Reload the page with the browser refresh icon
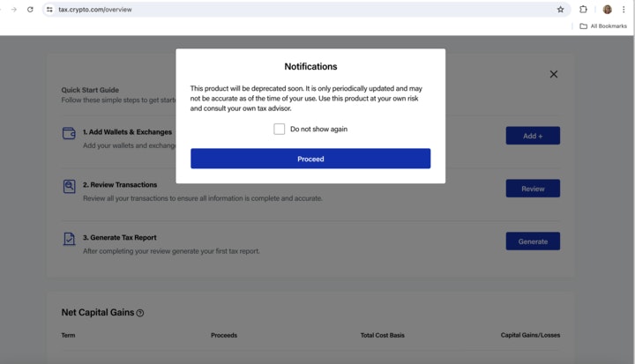 click(30, 10)
